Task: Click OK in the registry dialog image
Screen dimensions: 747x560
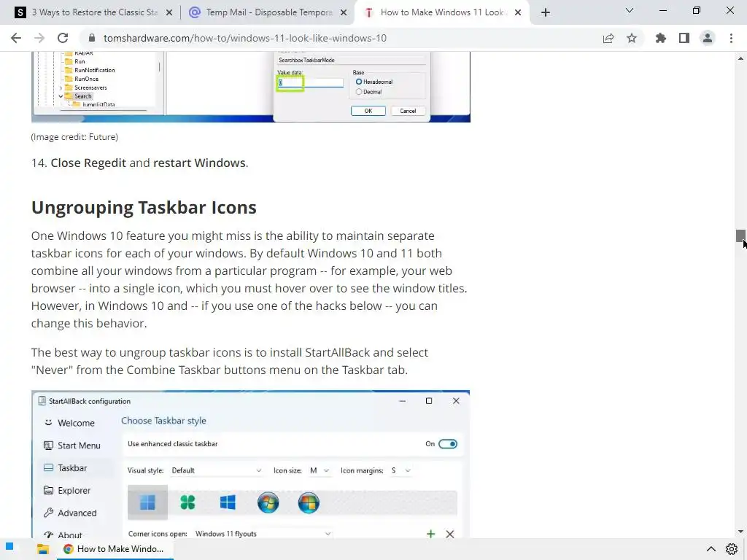Action: 368,111
